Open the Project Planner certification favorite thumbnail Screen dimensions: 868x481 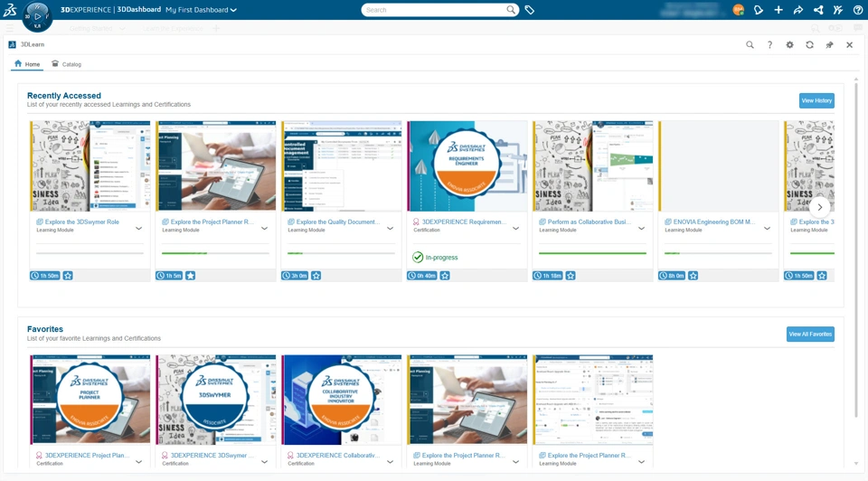(x=90, y=400)
